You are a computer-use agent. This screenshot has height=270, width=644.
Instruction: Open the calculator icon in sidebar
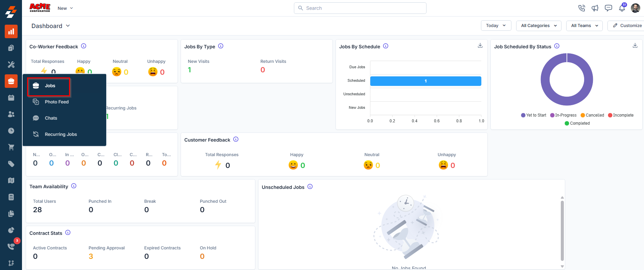coord(11,197)
